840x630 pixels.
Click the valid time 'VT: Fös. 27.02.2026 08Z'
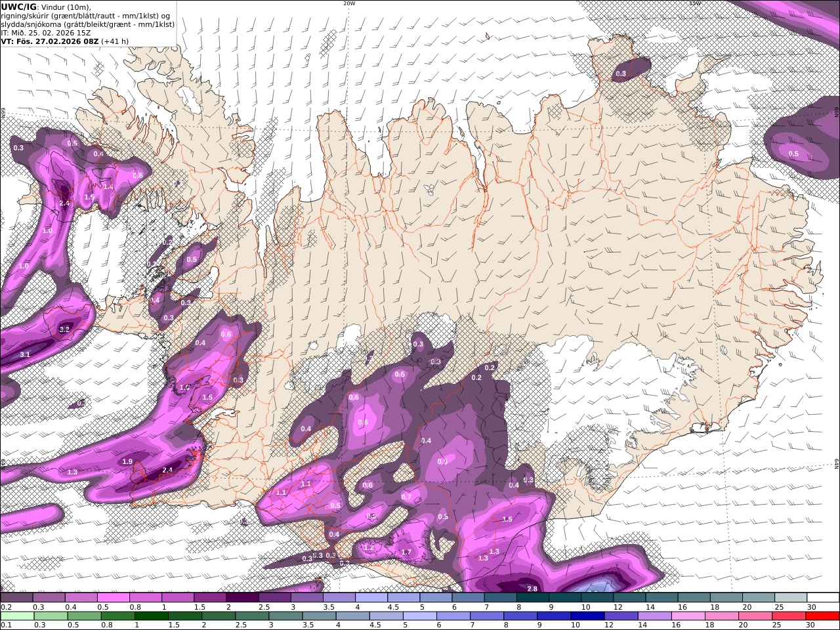(50, 41)
